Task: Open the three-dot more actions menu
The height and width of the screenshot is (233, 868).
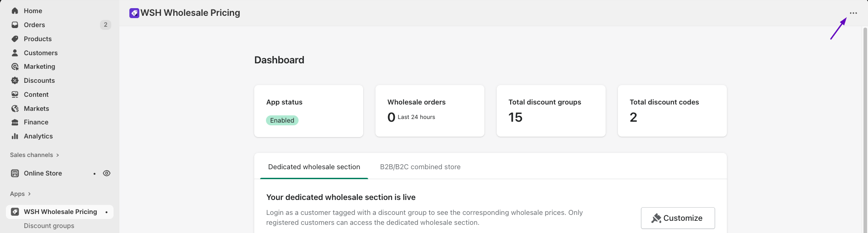Action: [853, 13]
